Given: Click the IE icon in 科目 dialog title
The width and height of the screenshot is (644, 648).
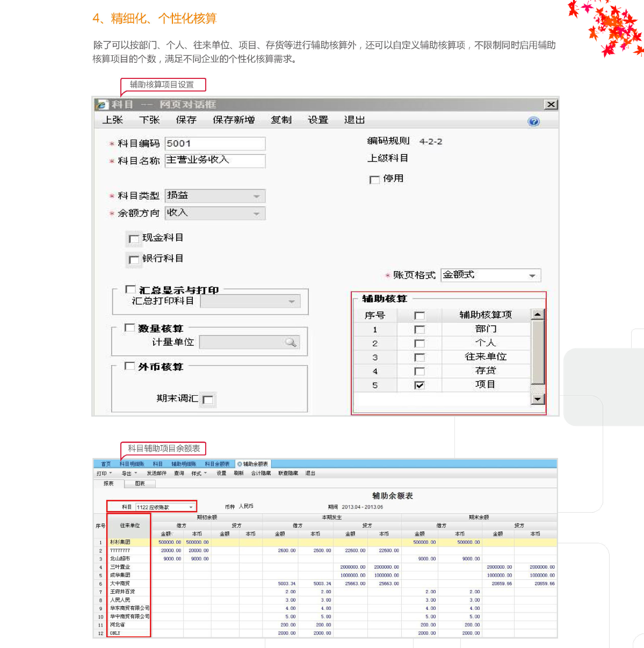Looking at the screenshot, I should pyautogui.click(x=102, y=105).
